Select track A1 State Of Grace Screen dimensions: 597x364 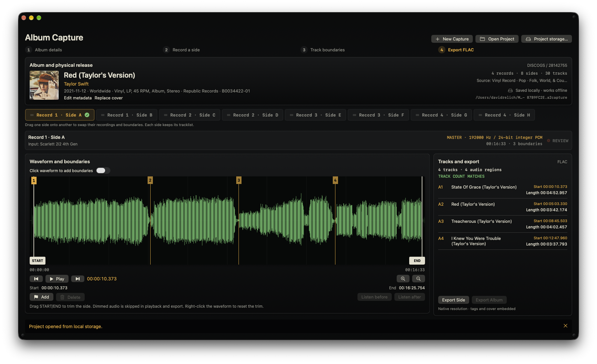503,190
